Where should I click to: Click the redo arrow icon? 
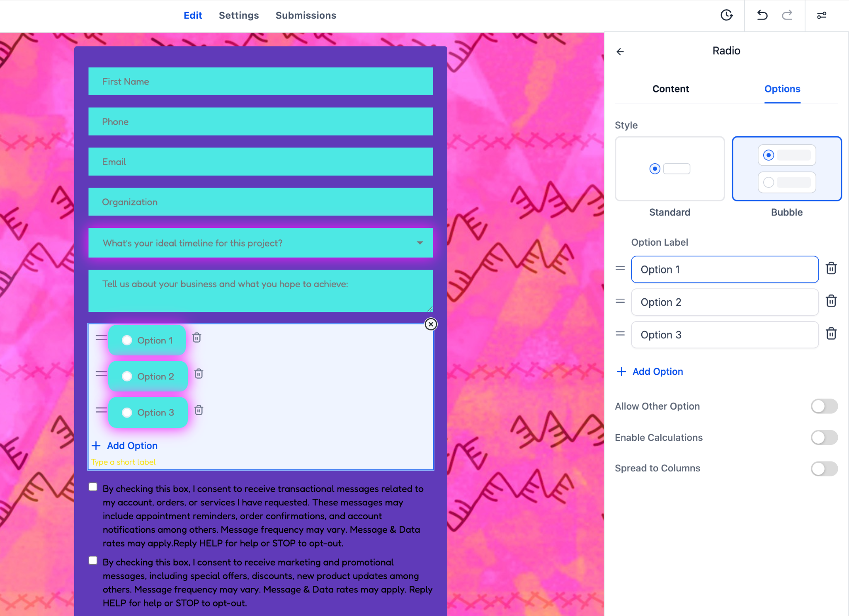(x=787, y=15)
